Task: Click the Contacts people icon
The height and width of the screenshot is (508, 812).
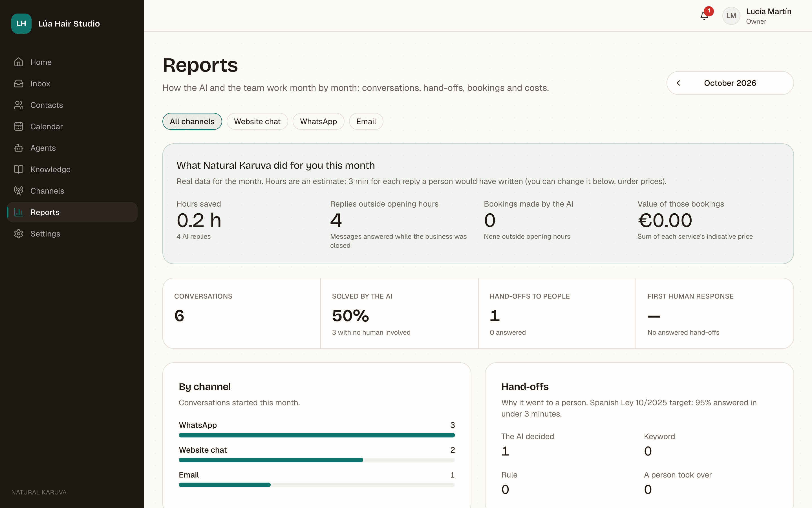Action: pyautogui.click(x=18, y=105)
